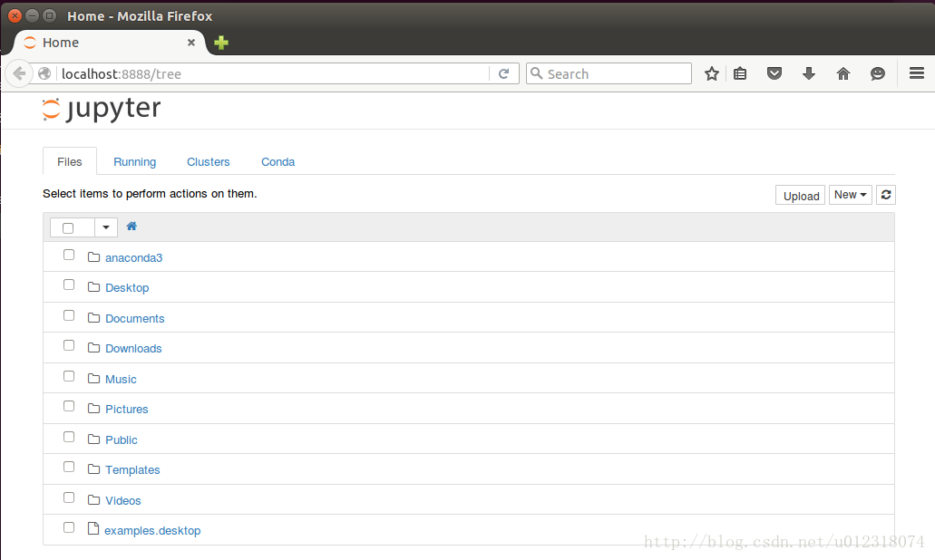Open the Firefox Hello chat icon
This screenshot has width=935, height=560.
(878, 74)
